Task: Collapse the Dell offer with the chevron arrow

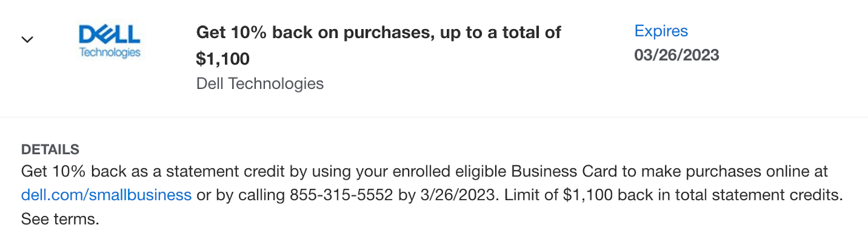Action: point(27,40)
